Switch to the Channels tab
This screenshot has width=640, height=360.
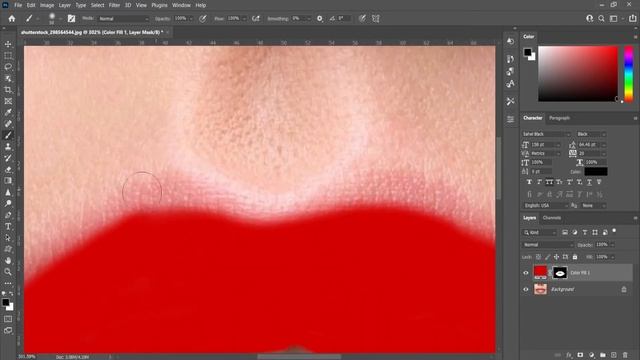(552, 218)
